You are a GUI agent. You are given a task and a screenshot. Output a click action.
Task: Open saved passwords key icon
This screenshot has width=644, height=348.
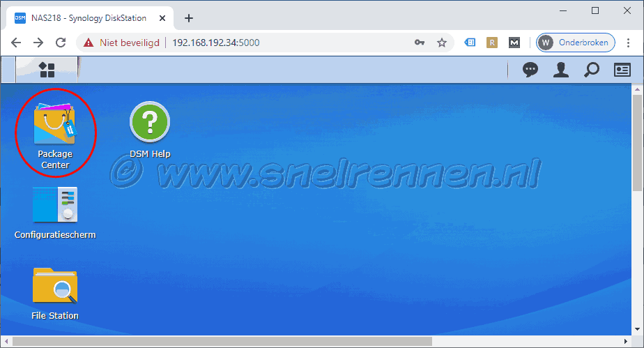[x=420, y=43]
